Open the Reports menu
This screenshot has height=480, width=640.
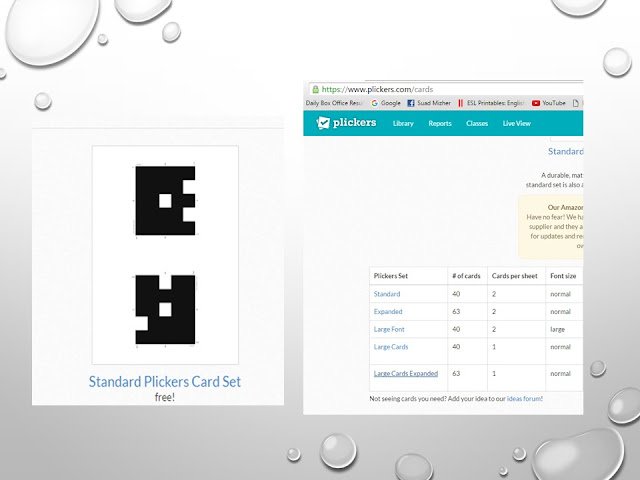tap(440, 123)
